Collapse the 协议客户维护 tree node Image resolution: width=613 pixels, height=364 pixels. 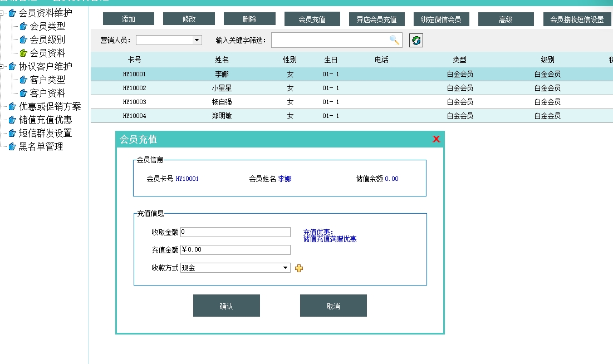[x=3, y=66]
